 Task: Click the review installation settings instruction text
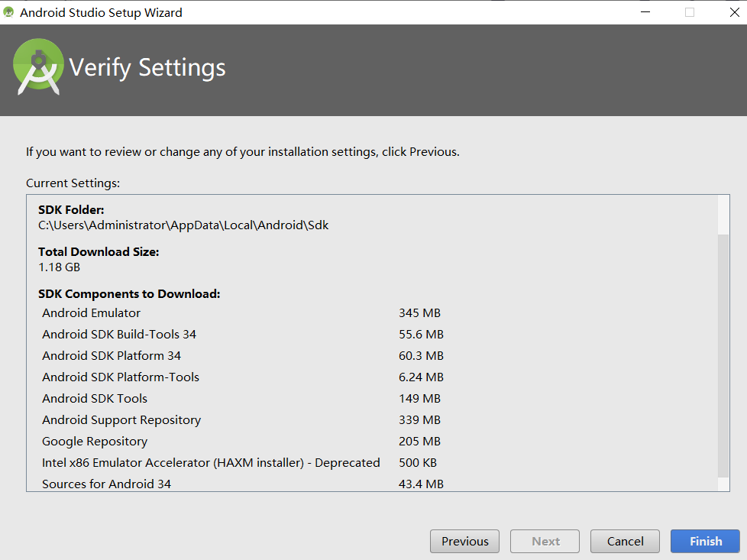242,151
